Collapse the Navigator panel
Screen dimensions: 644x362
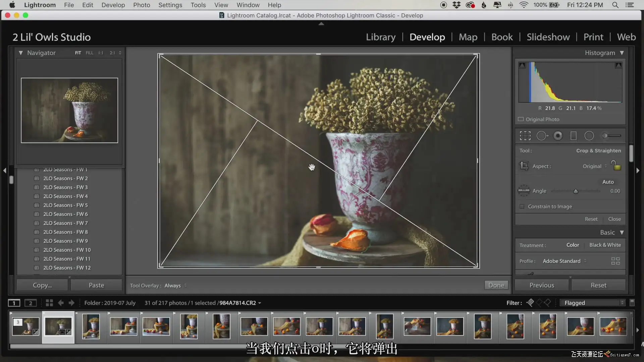(21, 53)
